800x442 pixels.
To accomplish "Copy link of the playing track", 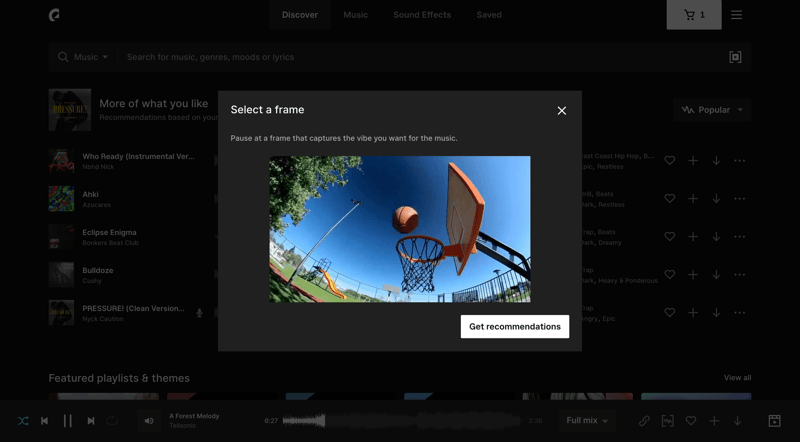I will 644,421.
